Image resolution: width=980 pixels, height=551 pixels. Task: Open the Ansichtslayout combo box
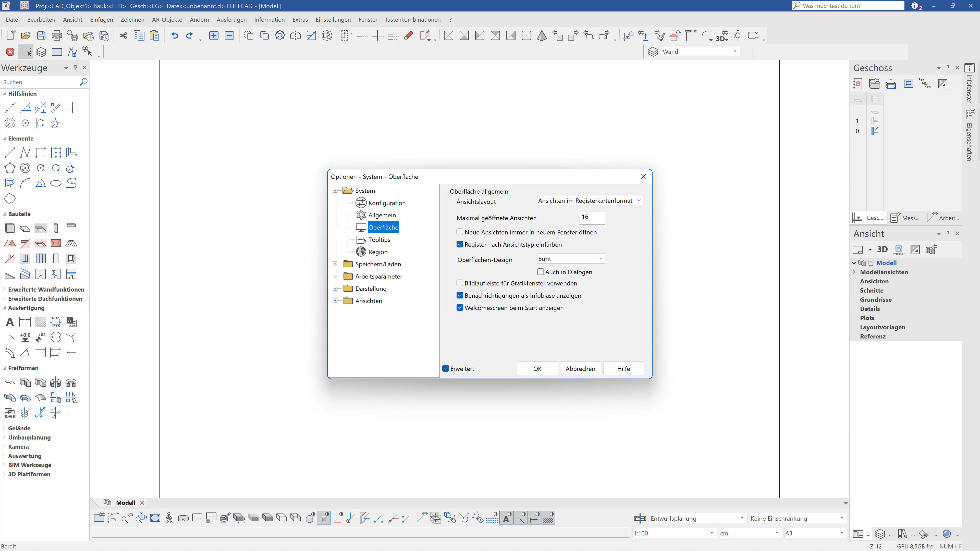pyautogui.click(x=589, y=201)
